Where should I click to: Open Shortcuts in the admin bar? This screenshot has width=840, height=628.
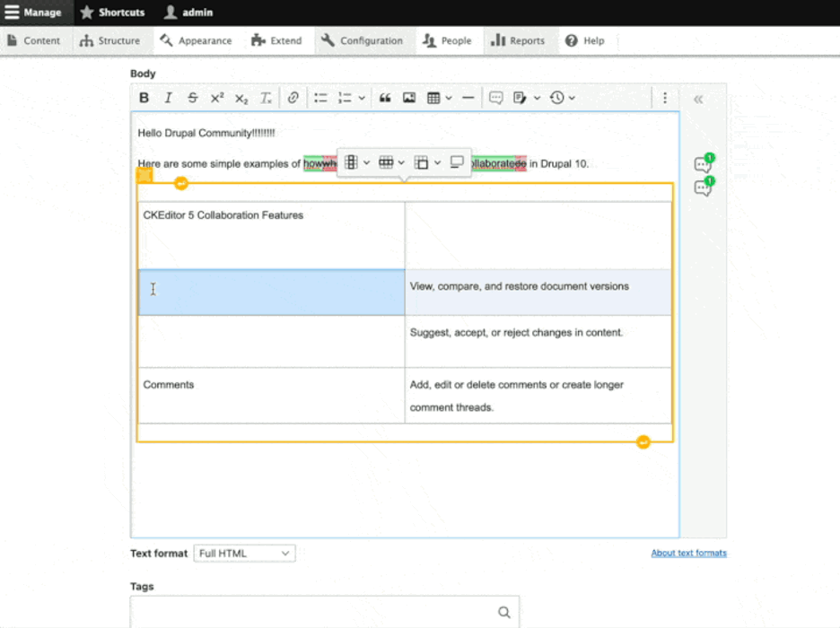112,13
